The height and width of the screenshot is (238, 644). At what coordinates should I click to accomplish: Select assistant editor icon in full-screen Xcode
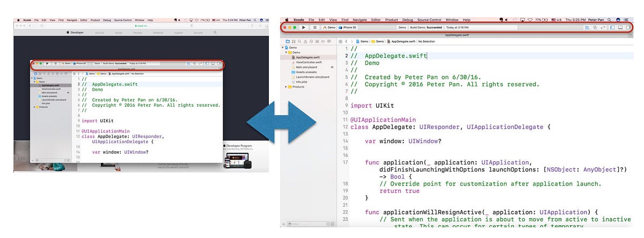[x=595, y=27]
